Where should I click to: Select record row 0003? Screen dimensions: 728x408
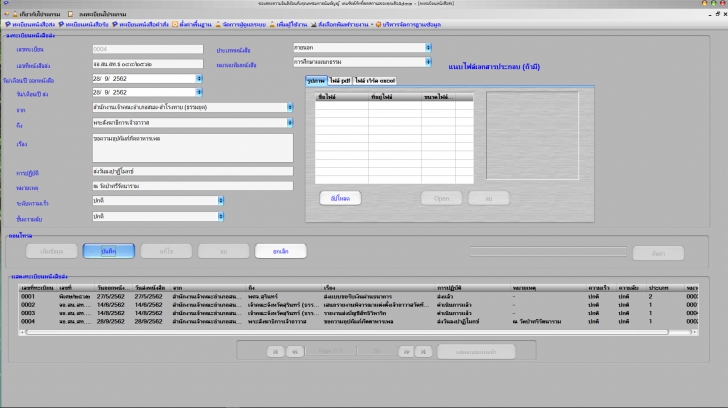[x=358, y=313]
